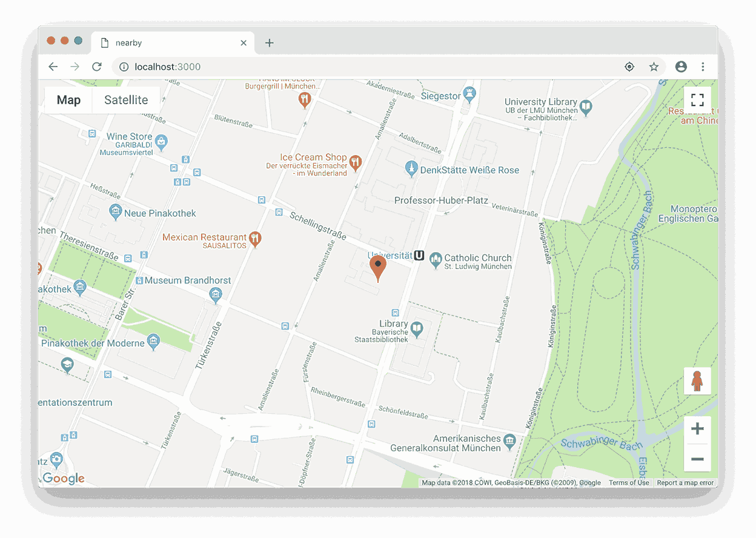Go back to the previous page

[53, 67]
